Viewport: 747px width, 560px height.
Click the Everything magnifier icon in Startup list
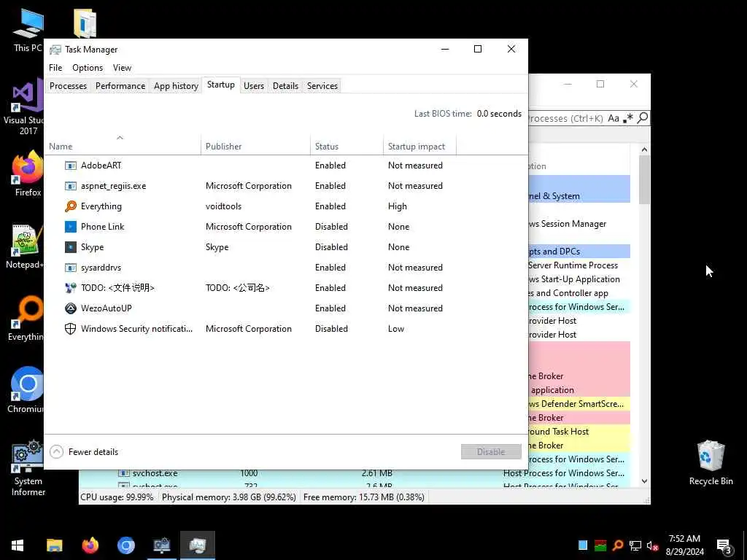71,206
